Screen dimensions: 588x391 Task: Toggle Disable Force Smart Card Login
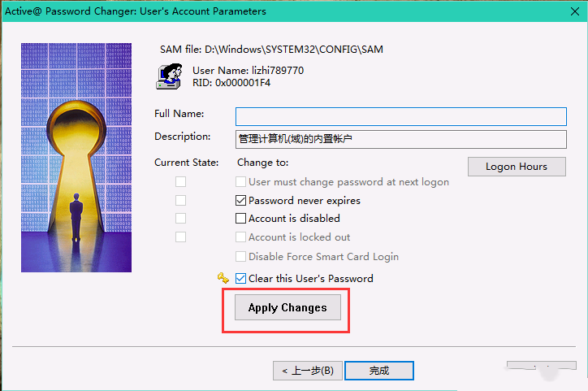click(x=240, y=257)
